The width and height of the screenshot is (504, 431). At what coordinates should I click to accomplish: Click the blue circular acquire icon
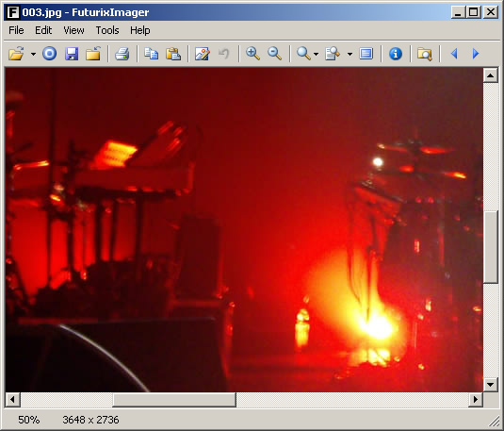50,54
